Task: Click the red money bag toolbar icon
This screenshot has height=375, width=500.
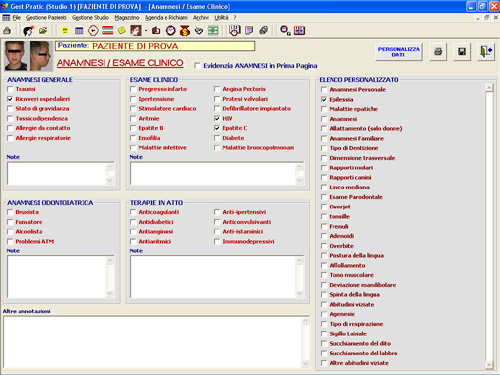Action: (185, 31)
